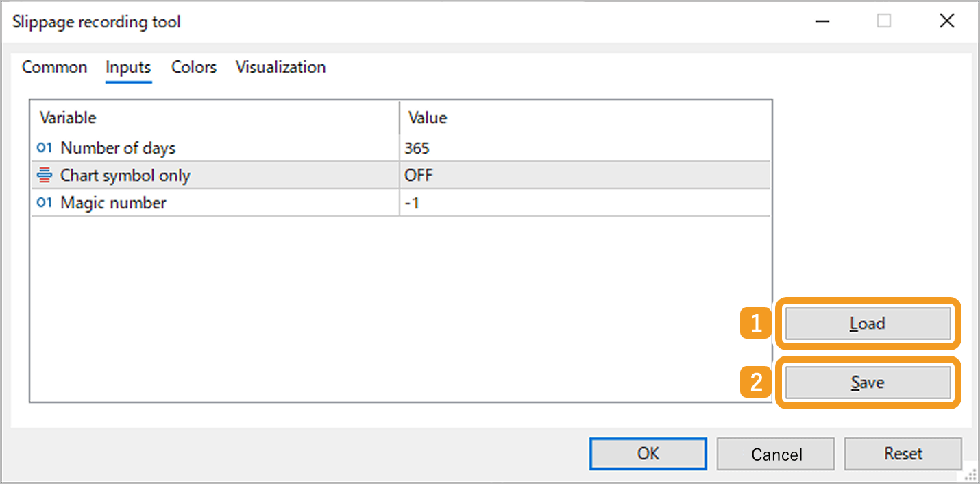The image size is (980, 484).
Task: Click the integer icon beside Number of days
Action: (x=45, y=147)
